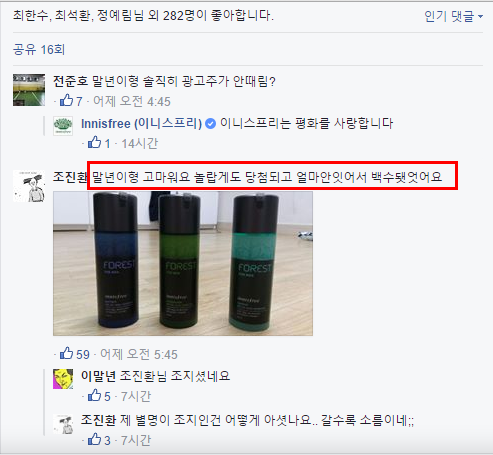Image resolution: width=493 pixels, height=455 pixels.
Task: View the Forest bottles photo attachment
Action: point(183,263)
